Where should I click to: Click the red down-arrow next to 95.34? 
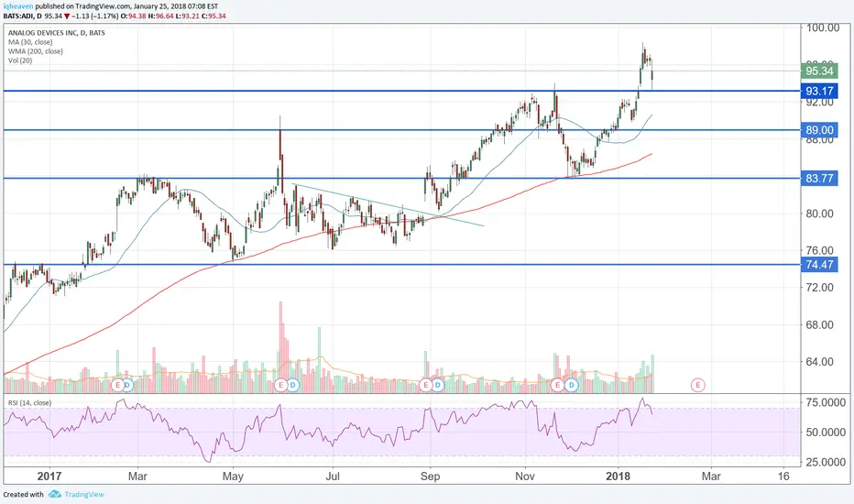click(67, 16)
